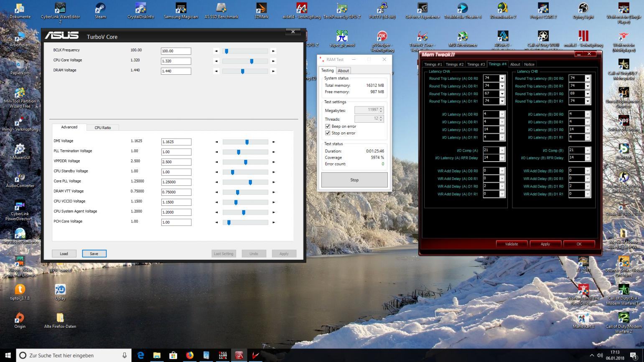Expand Round Trip Latency (A) D0 R0 dropdown

coord(502,78)
